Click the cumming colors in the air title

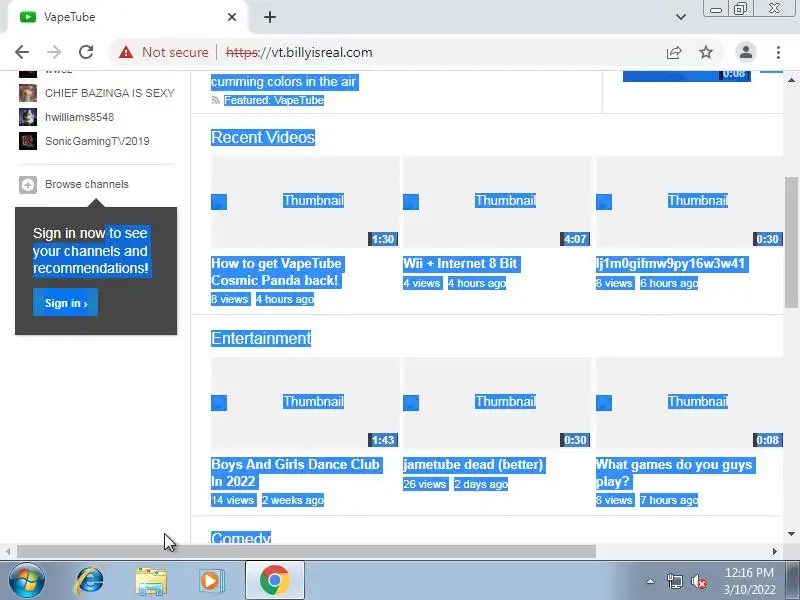[284, 82]
